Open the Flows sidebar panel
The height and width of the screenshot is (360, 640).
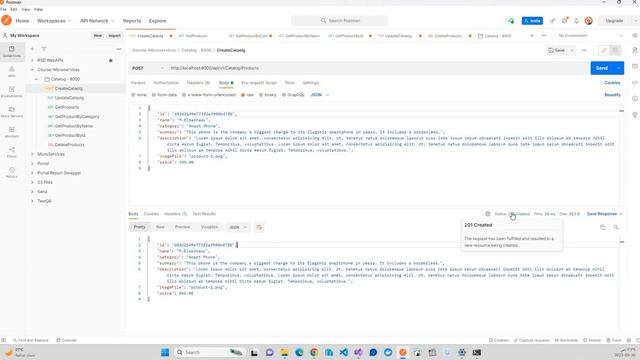[x=12, y=152]
